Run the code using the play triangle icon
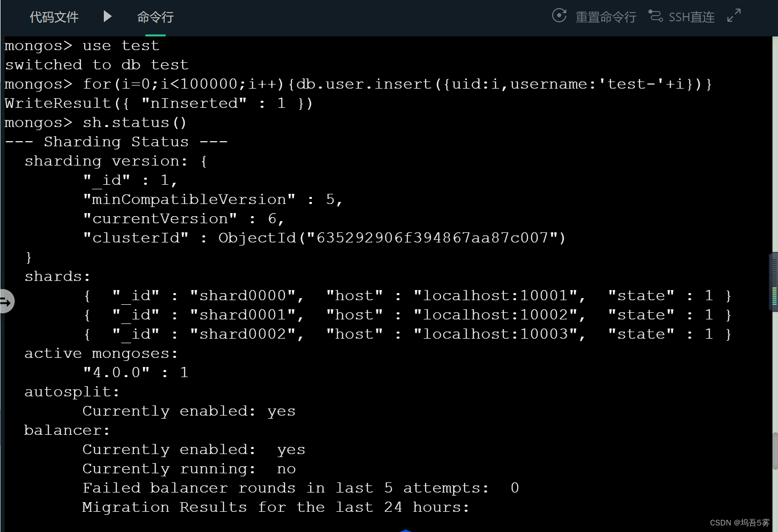This screenshot has height=532, width=778. pos(107,16)
